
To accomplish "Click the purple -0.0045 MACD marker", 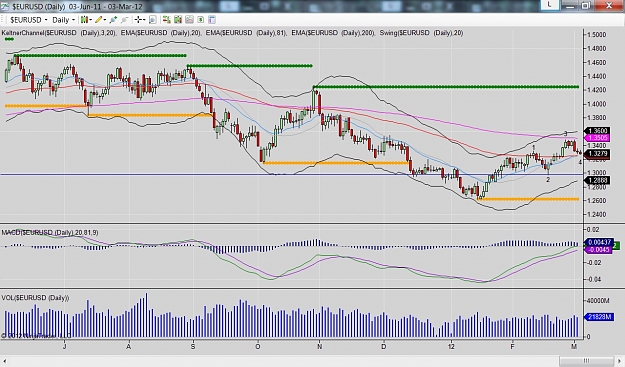I will [x=598, y=249].
